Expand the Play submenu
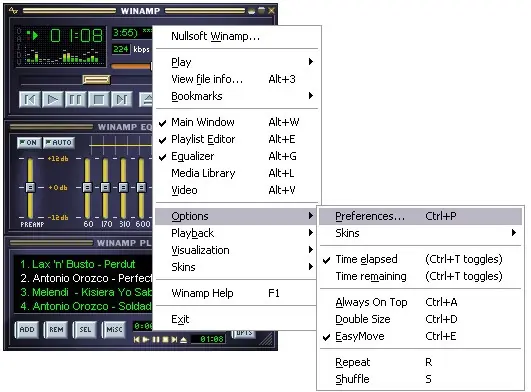This screenshot has width=531, height=392. [236, 62]
